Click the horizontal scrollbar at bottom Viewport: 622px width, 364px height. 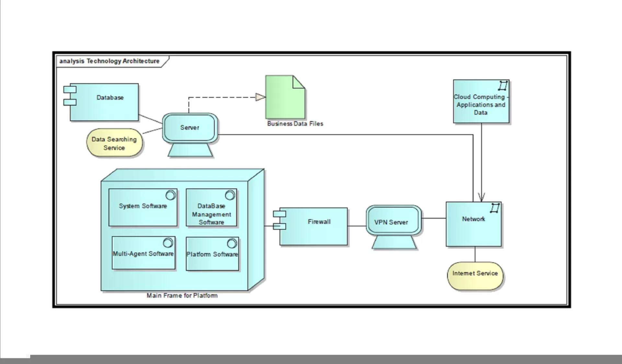[x=324, y=358]
